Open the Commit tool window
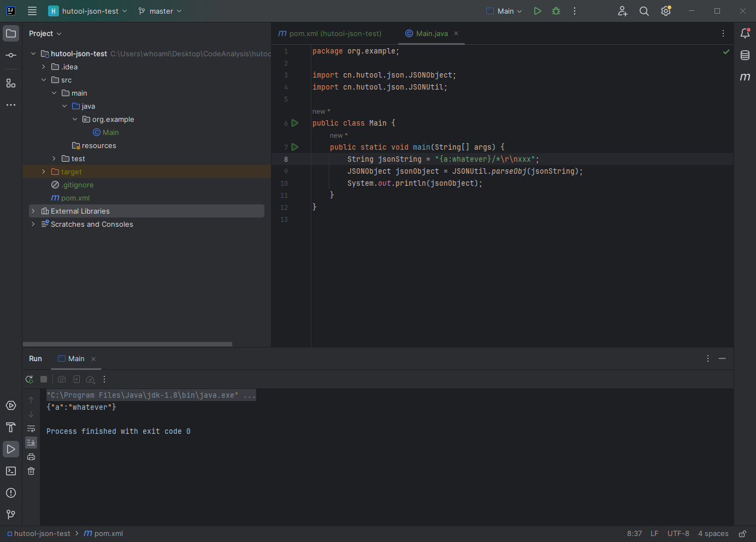The width and height of the screenshot is (756, 542). (x=11, y=55)
